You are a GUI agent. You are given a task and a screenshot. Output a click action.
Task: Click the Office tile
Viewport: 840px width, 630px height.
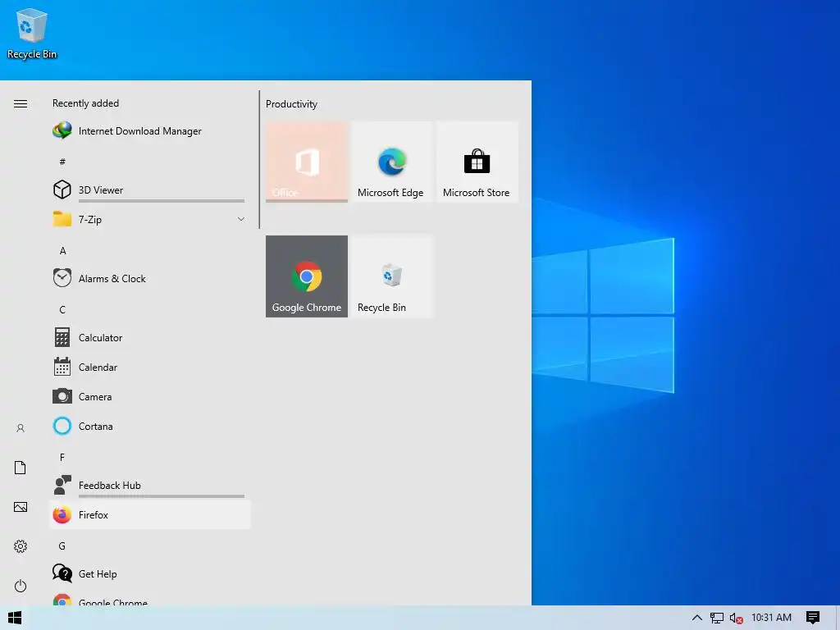pos(307,162)
